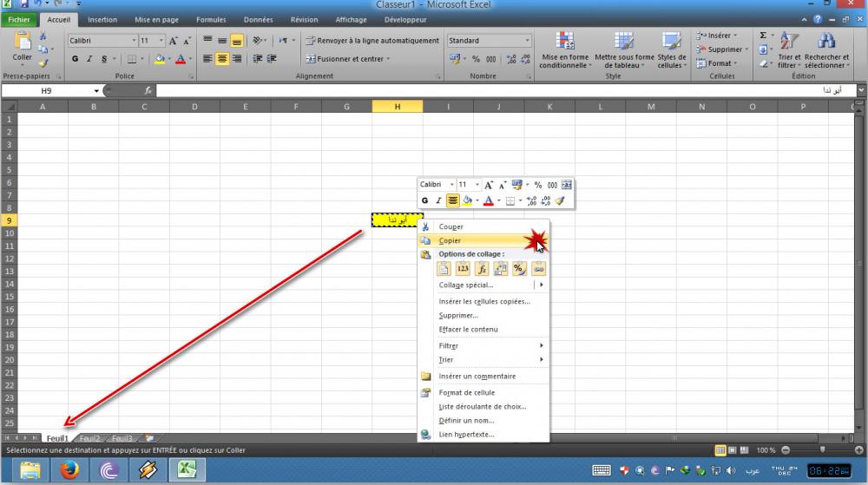This screenshot has height=485, width=868.
Task: Switch to the Feuil3 sheet tab
Action: (122, 438)
